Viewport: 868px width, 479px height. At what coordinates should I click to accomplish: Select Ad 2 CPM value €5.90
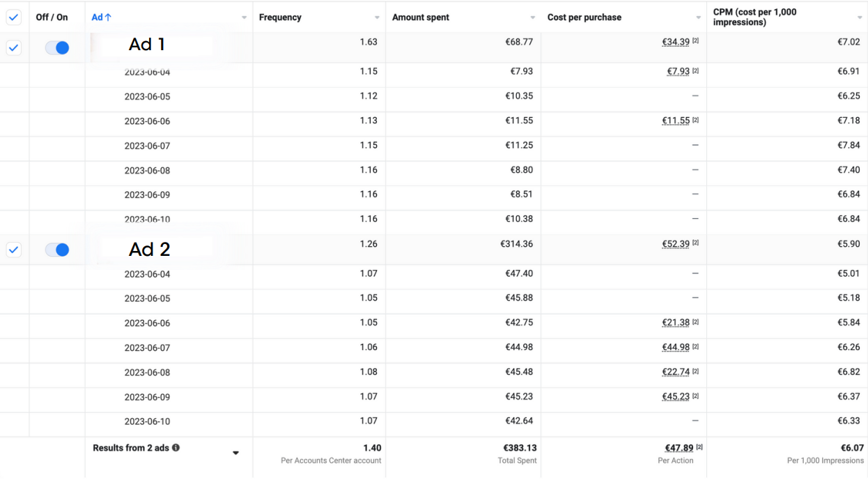(848, 244)
